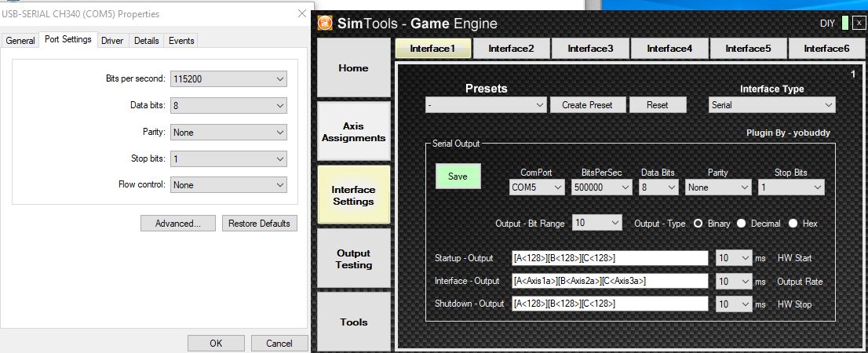868x353 pixels.
Task: Click the Create Preset button
Action: (x=589, y=104)
